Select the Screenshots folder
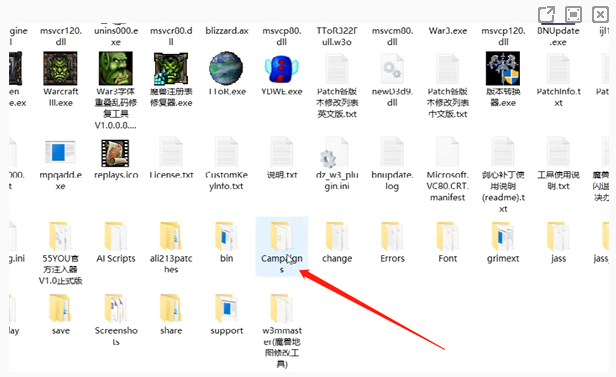 pyautogui.click(x=116, y=309)
